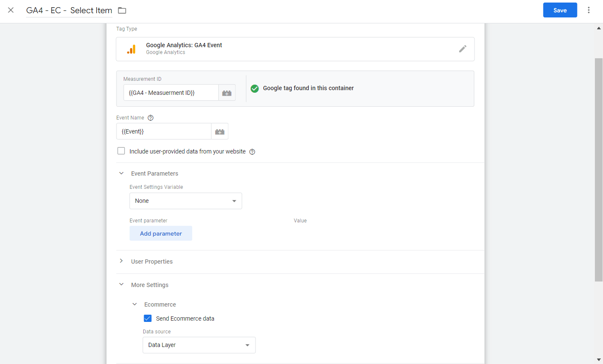Click the Add parameter button
The width and height of the screenshot is (603, 364).
click(161, 233)
